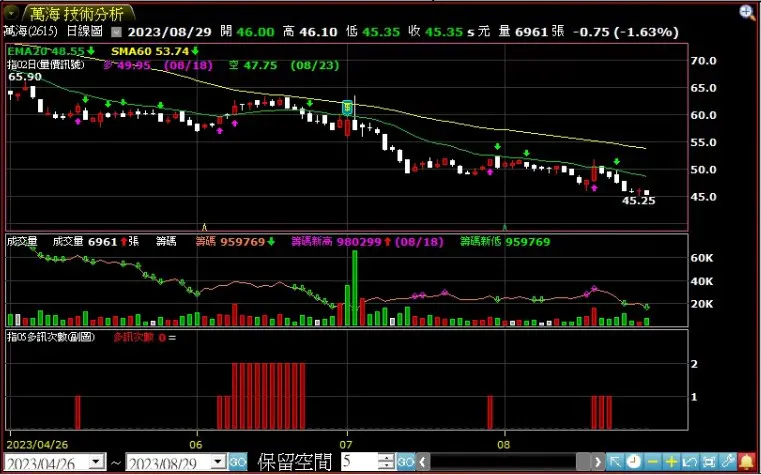The image size is (761, 475).
Task: Click the 指02日(量價訊號) indicator title
Action: (x=46, y=65)
